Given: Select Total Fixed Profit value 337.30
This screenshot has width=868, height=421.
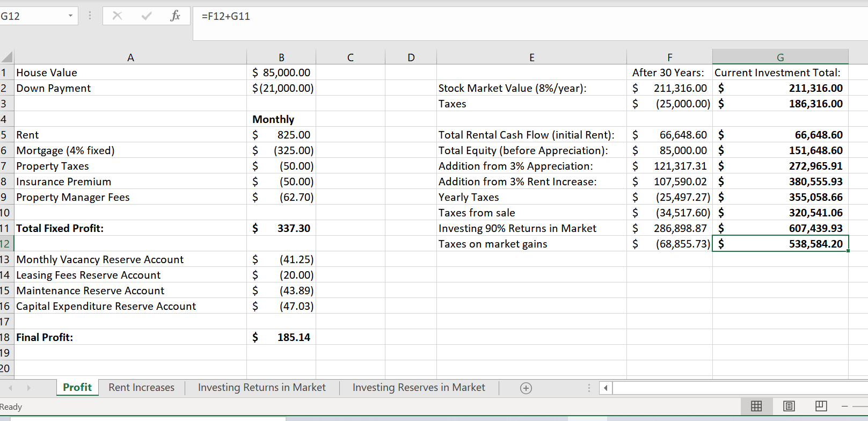Looking at the screenshot, I should point(281,228).
